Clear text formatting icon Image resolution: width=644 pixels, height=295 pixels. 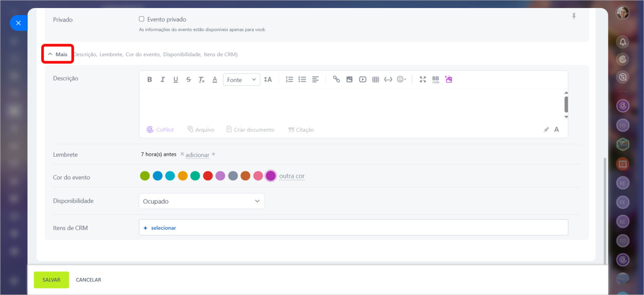tap(201, 79)
